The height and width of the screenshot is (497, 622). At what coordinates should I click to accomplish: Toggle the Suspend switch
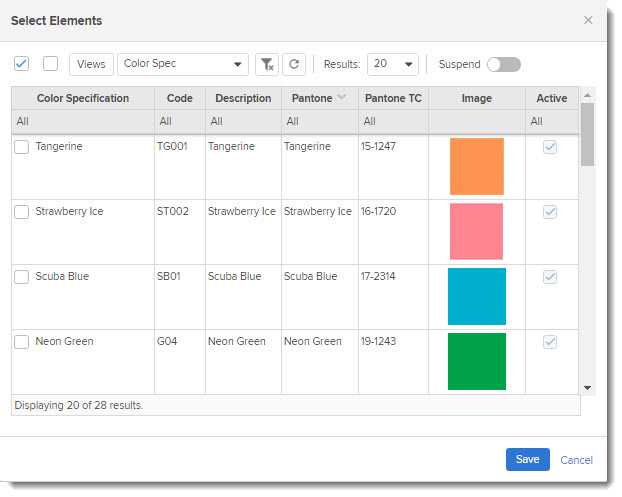(504, 64)
